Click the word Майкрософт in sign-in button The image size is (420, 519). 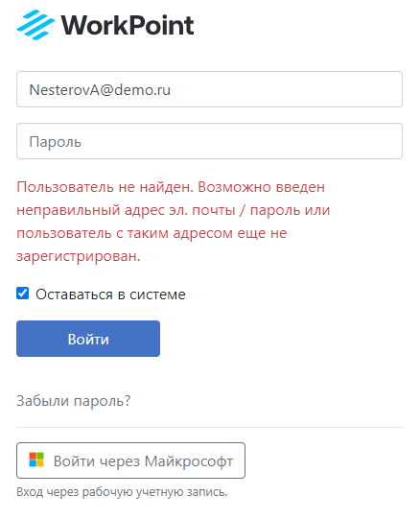click(x=189, y=461)
